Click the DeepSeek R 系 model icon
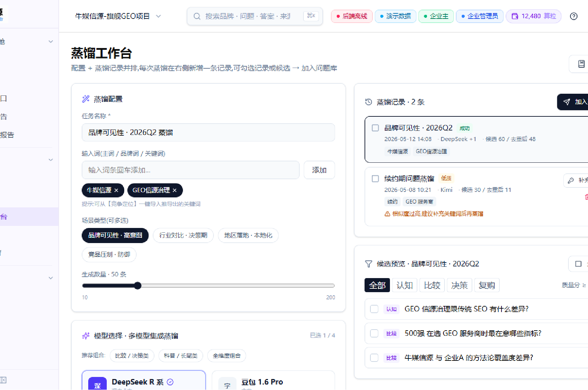The height and width of the screenshot is (390, 588). coord(97,384)
